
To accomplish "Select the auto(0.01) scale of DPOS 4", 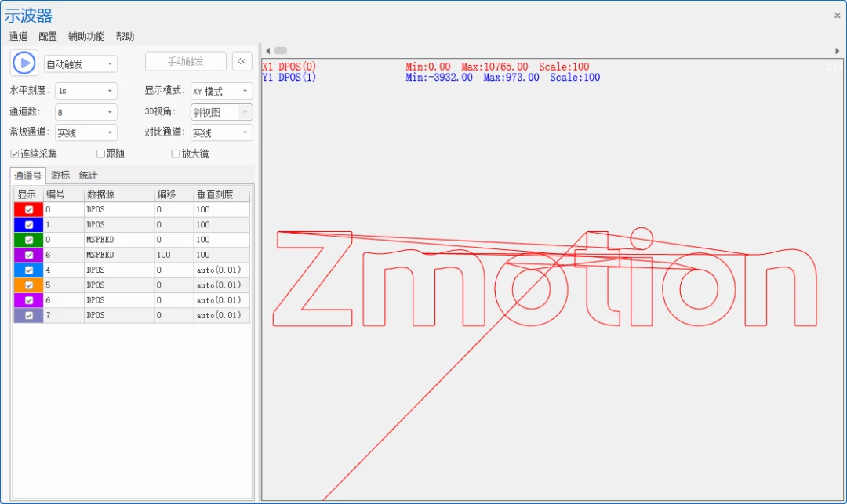I will (221, 270).
